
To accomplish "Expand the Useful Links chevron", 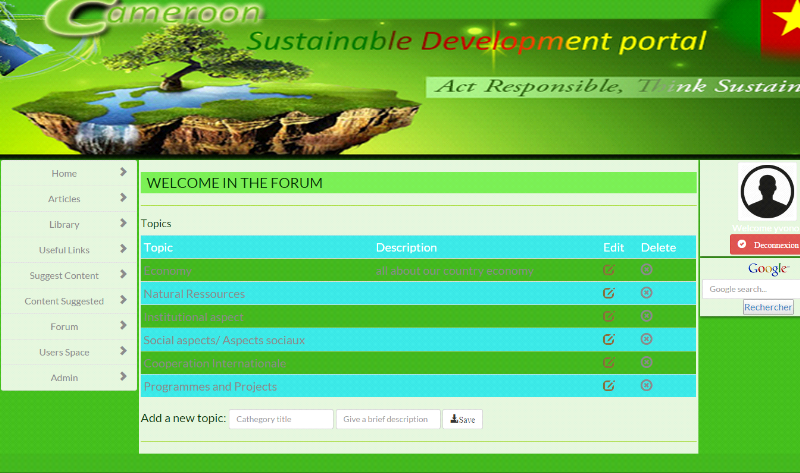I will pos(123,248).
